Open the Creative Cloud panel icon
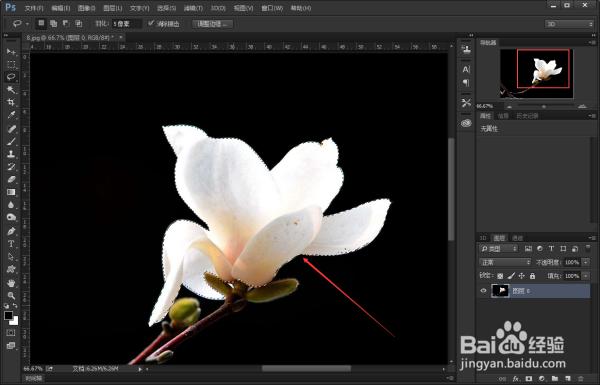The height and width of the screenshot is (385, 600). (x=466, y=123)
